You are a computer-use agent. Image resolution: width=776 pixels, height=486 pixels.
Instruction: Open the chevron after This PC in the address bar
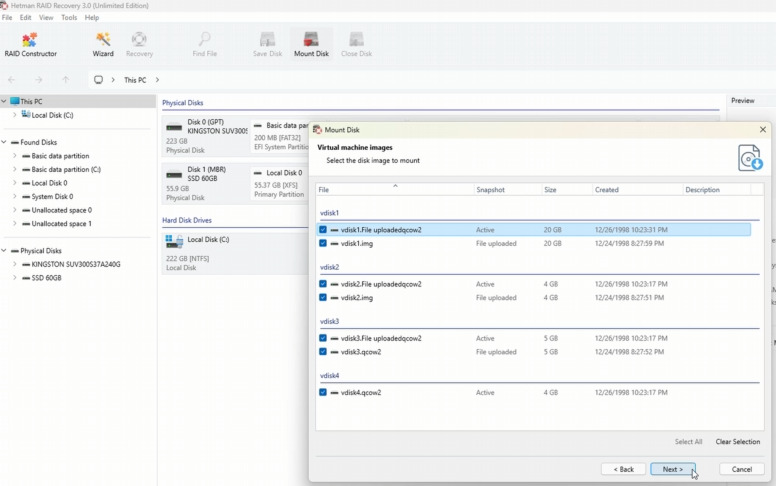point(157,80)
